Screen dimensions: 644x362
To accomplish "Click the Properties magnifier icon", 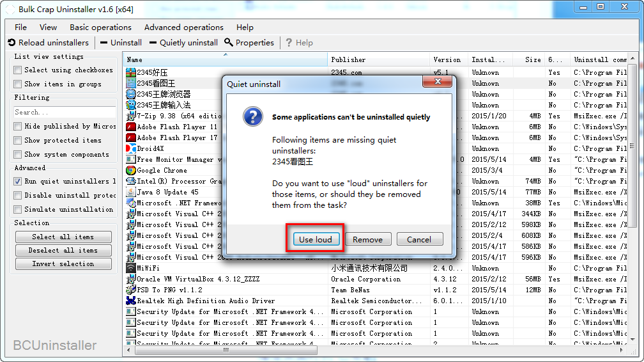I will 229,43.
